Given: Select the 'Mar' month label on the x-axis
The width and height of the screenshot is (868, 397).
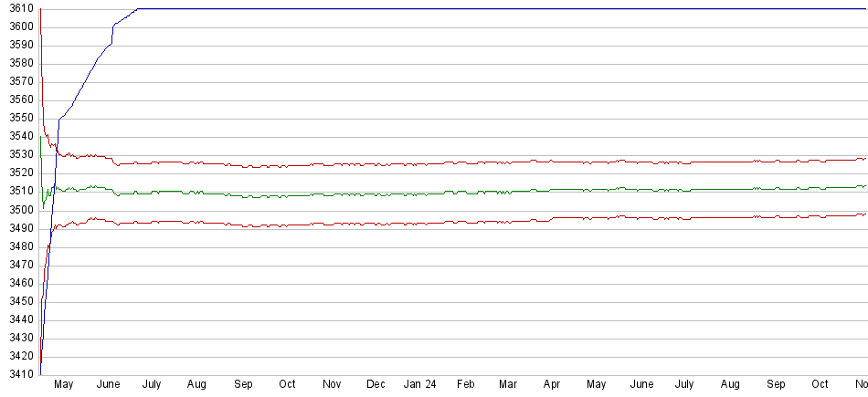Looking at the screenshot, I should [508, 385].
